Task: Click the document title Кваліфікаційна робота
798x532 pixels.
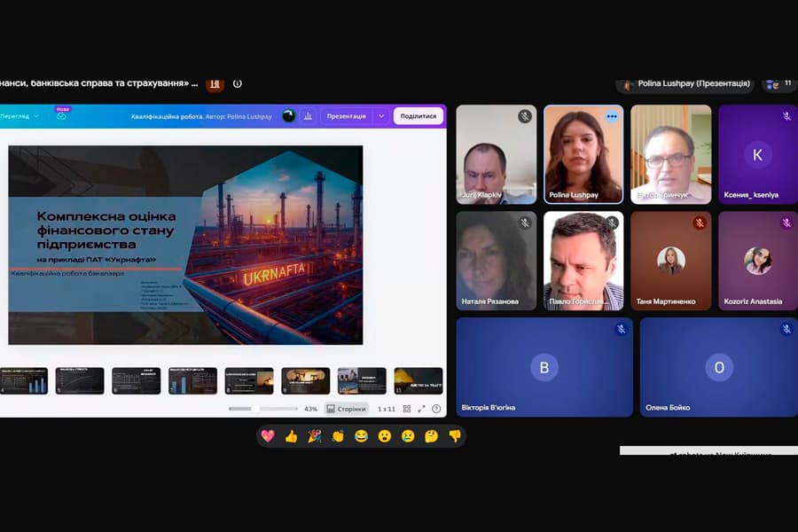Action: point(167,116)
